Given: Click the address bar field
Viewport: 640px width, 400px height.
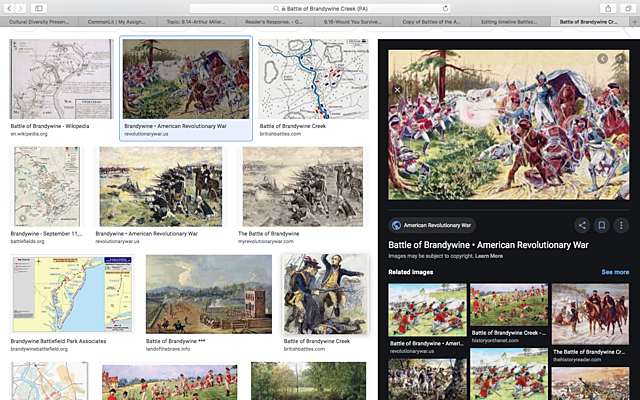Looking at the screenshot, I should pyautogui.click(x=320, y=8).
